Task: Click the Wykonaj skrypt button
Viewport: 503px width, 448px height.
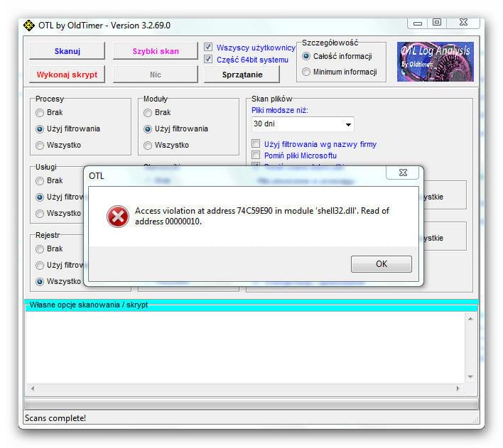Action: pyautogui.click(x=67, y=75)
